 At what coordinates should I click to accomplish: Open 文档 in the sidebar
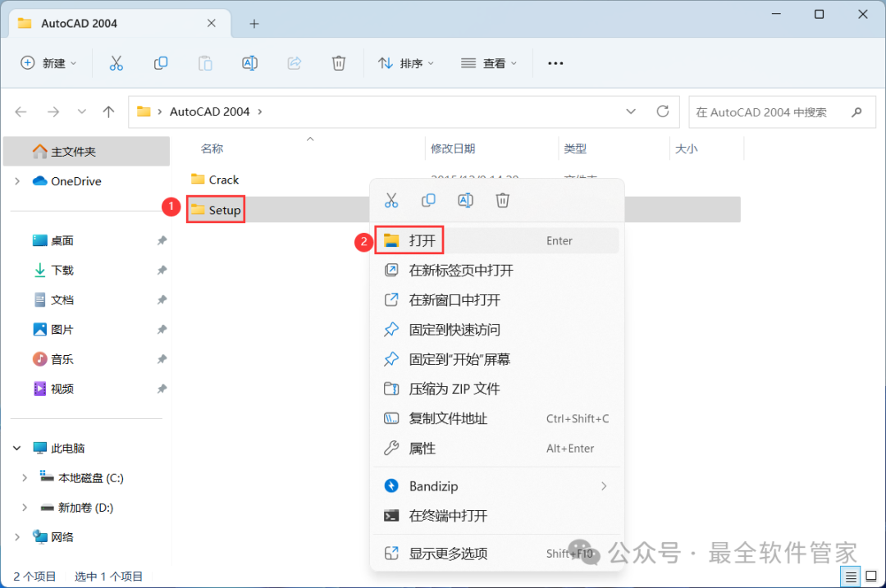click(x=62, y=300)
